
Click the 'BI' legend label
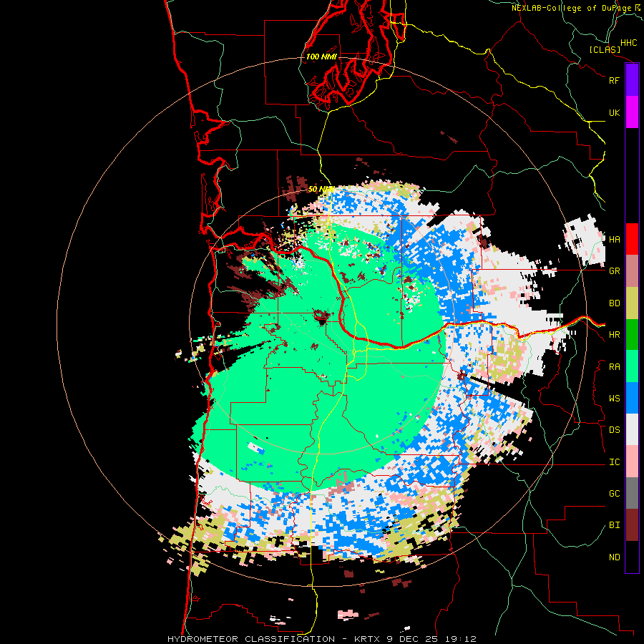tap(614, 525)
